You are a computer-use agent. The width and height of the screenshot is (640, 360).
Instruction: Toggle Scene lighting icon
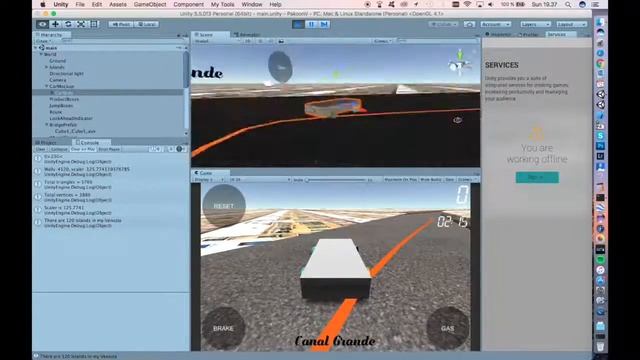click(260, 41)
